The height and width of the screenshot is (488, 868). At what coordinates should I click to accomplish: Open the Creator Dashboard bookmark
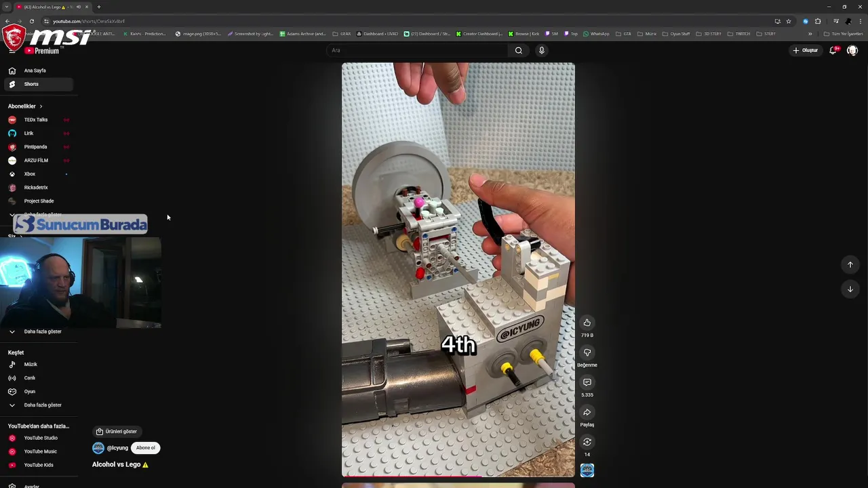pyautogui.click(x=479, y=34)
